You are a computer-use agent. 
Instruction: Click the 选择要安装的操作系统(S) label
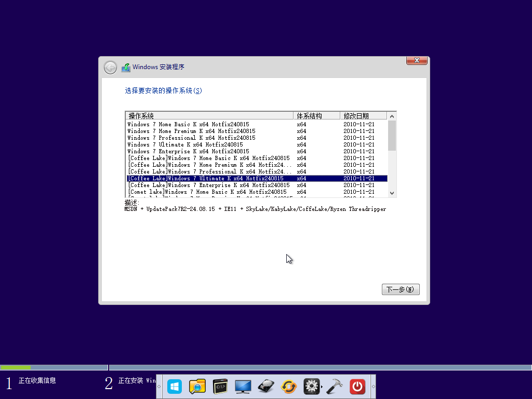click(163, 90)
